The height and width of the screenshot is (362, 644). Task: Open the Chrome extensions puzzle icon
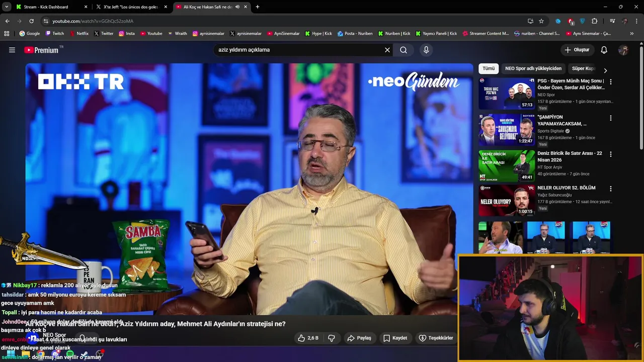(594, 21)
